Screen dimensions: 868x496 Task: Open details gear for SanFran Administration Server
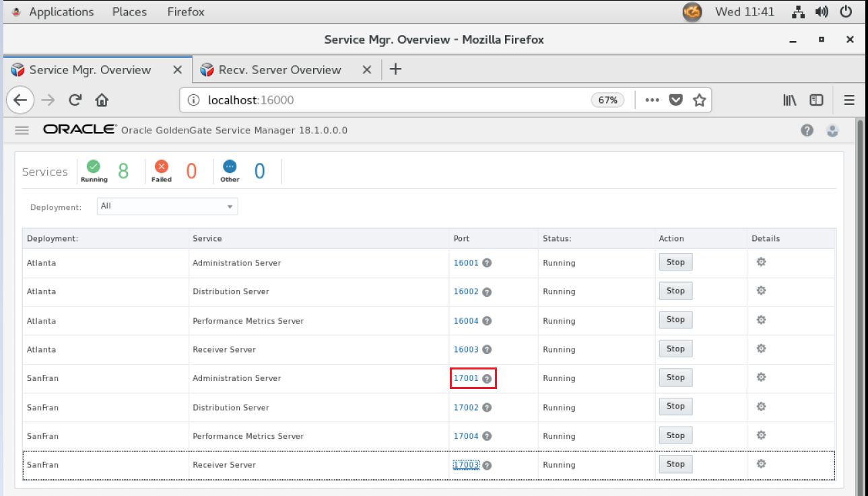click(x=762, y=378)
